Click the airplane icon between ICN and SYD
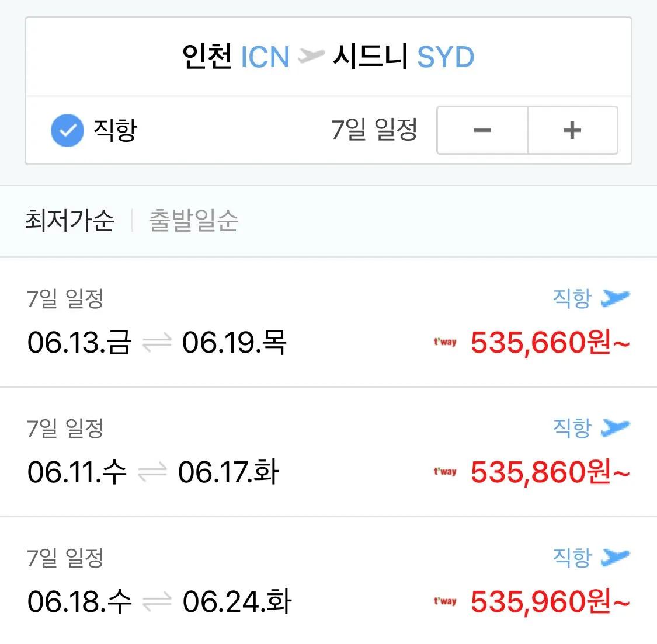This screenshot has height=644, width=657. [311, 56]
